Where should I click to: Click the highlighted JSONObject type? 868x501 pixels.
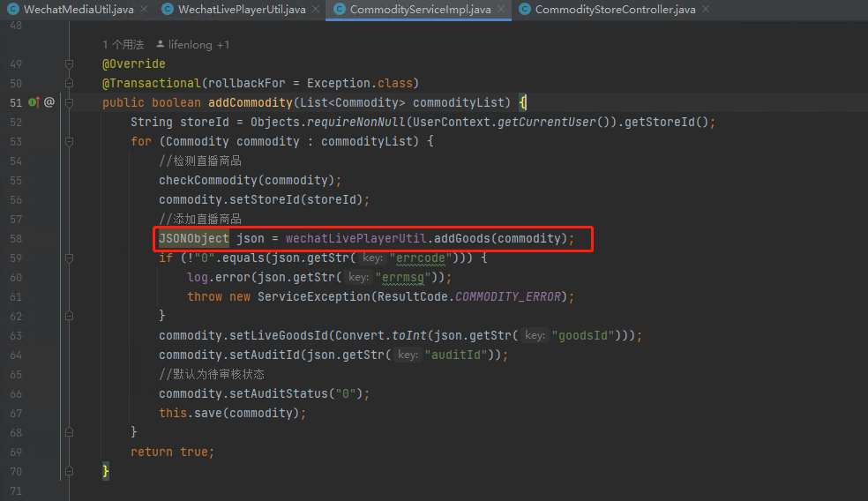pyautogui.click(x=194, y=239)
